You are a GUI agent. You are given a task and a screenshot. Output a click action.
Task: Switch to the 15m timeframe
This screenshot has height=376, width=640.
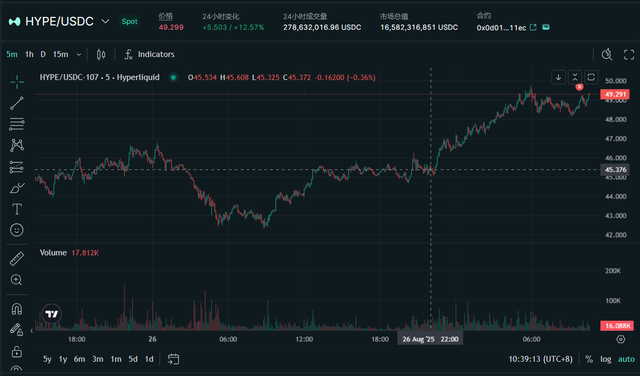tap(60, 54)
